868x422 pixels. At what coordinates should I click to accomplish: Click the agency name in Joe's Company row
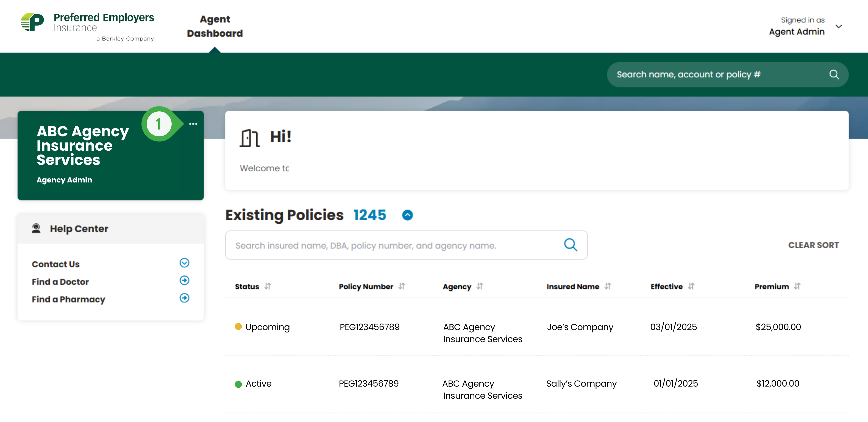click(483, 333)
